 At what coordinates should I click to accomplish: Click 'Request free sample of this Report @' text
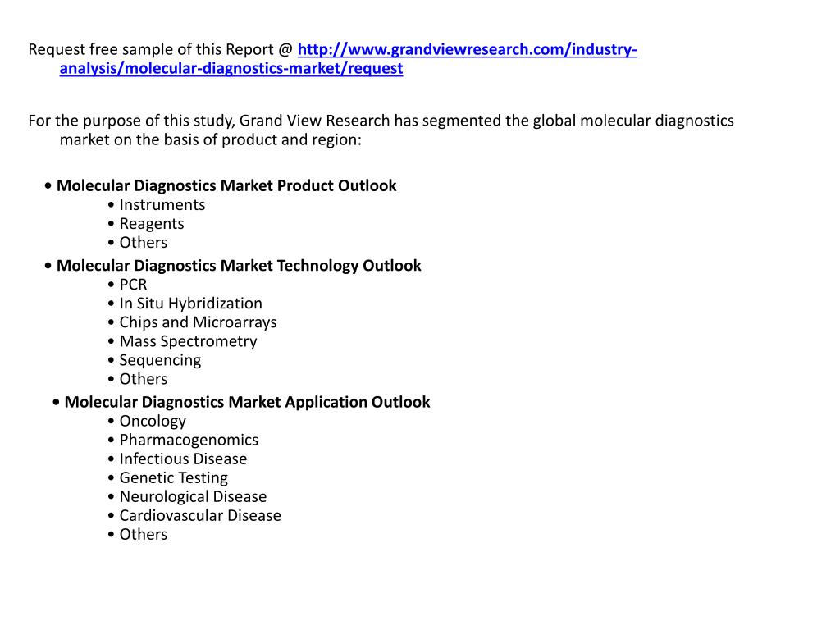tap(160, 49)
